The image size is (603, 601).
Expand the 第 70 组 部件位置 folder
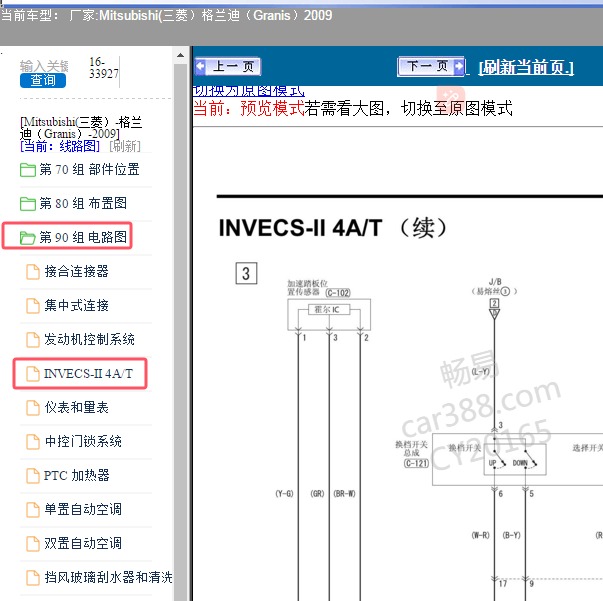(x=80, y=169)
